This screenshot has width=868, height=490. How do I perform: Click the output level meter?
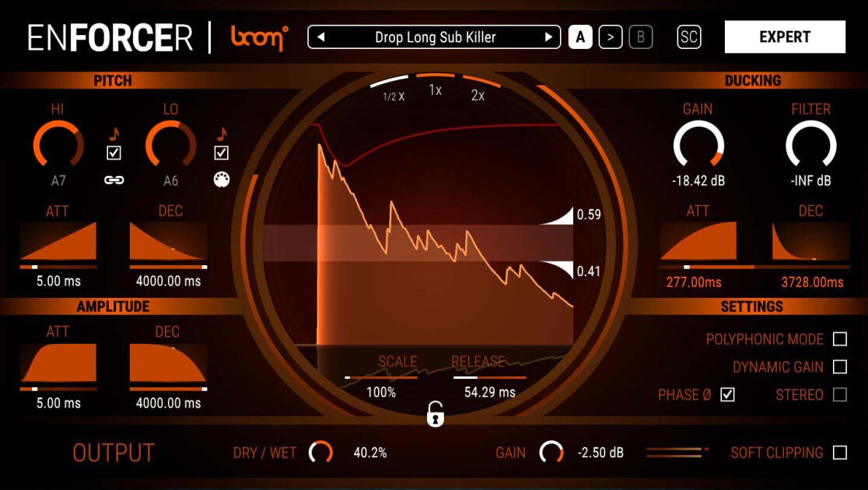click(x=677, y=453)
